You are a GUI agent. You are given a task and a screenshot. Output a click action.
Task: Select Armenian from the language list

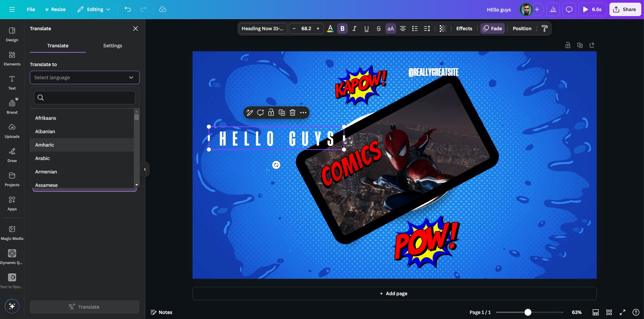tap(82, 172)
